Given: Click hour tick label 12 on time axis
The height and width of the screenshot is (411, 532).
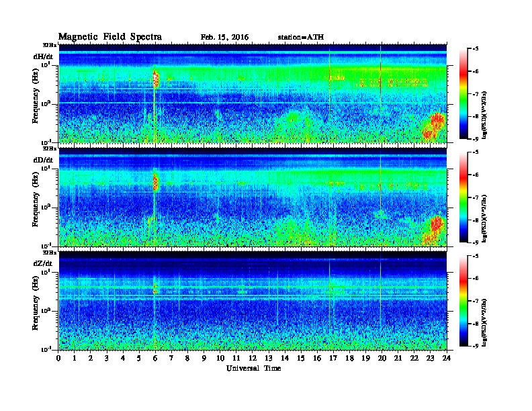Looking at the screenshot, I should 253,358.
